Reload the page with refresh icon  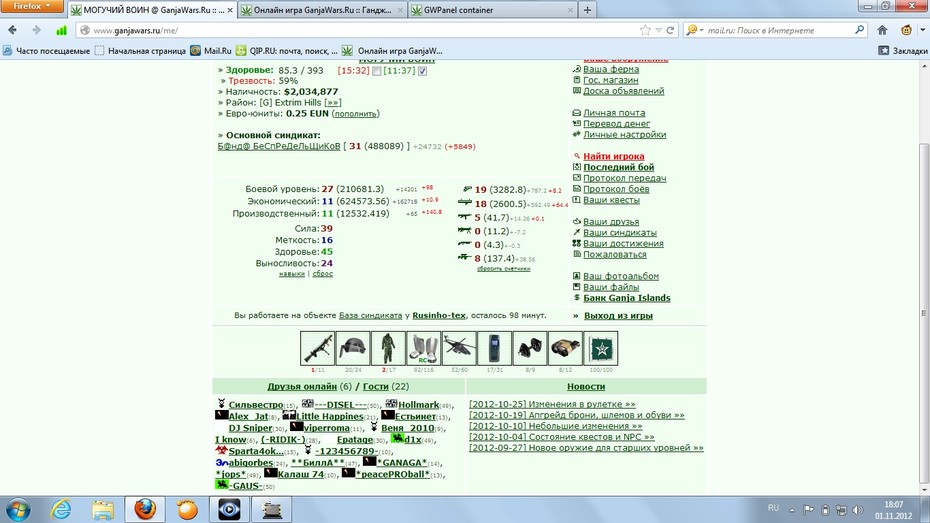(x=670, y=30)
